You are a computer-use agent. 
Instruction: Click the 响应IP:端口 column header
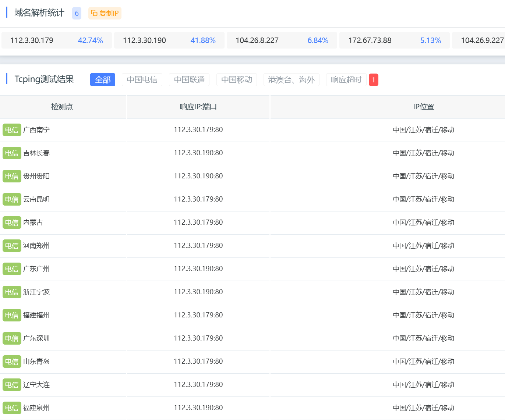click(198, 107)
